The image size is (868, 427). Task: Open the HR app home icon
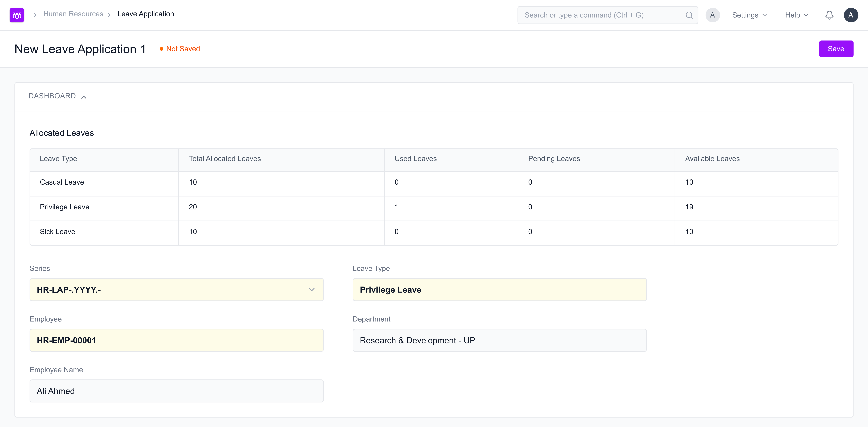tap(17, 15)
